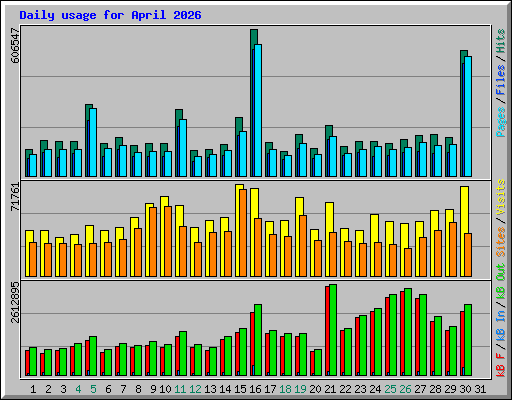Click the orange Sites bar for day 15
Image resolution: width=512 pixels, height=400 pixels.
tap(243, 233)
